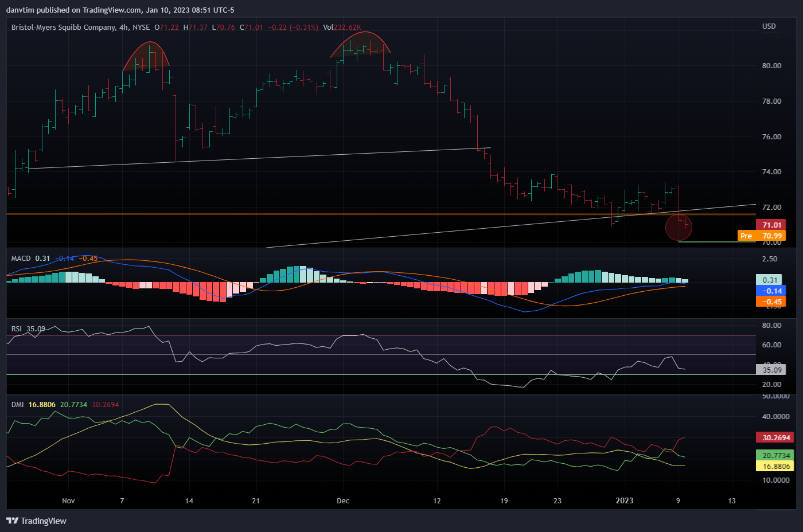Click the volume reading Vol232.62K
The image size is (803, 532).
(x=342, y=27)
